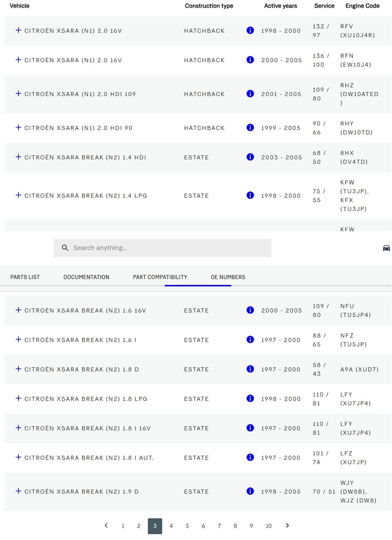Switch to Documentation tab

86,277
